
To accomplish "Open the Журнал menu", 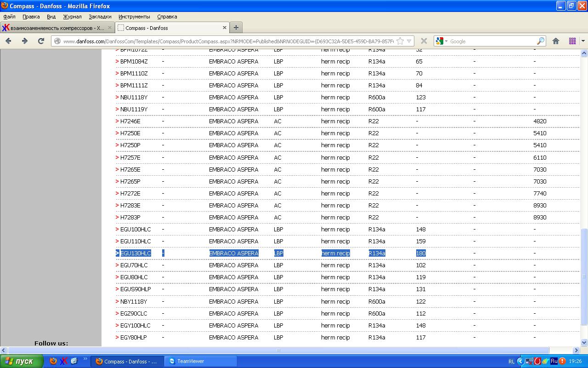I will coord(72,17).
